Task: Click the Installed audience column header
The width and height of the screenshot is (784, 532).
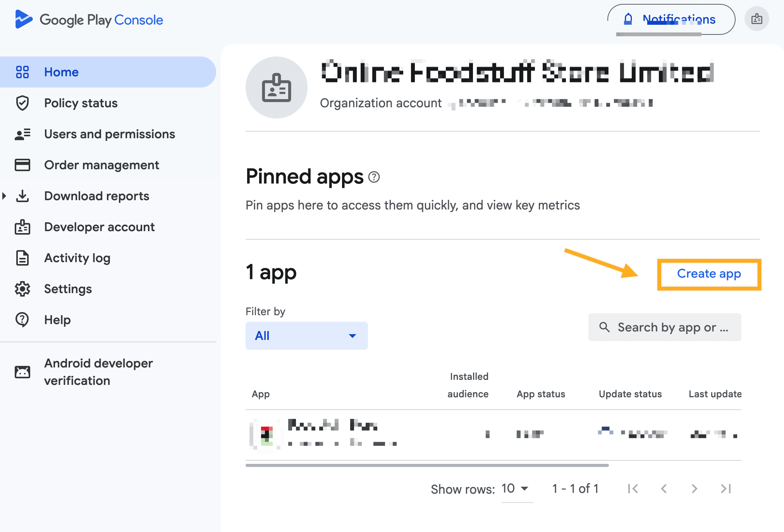Action: click(x=468, y=385)
